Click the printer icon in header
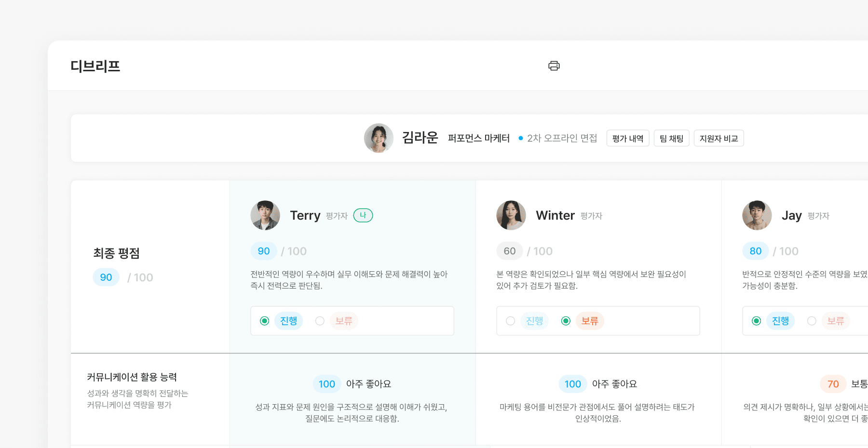 554,66
